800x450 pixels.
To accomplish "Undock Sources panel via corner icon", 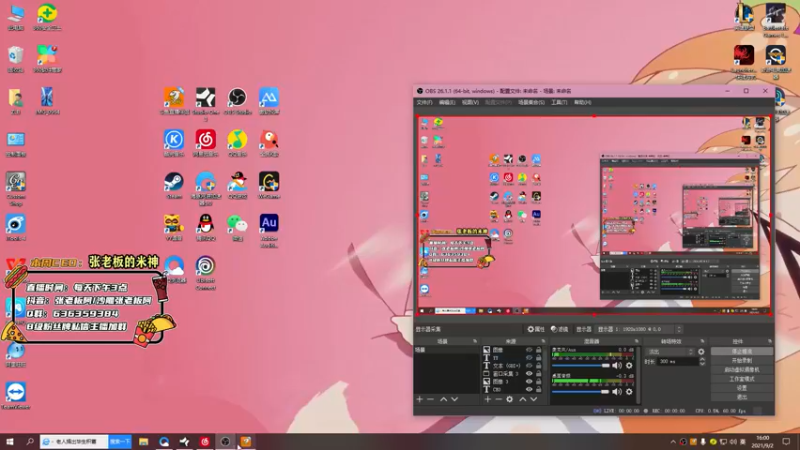I will pyautogui.click(x=543, y=341).
